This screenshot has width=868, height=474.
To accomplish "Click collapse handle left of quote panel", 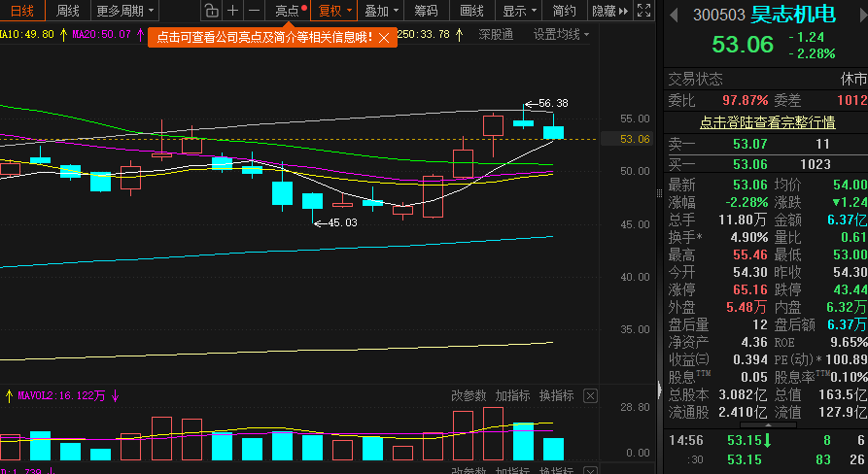I will coord(659,389).
